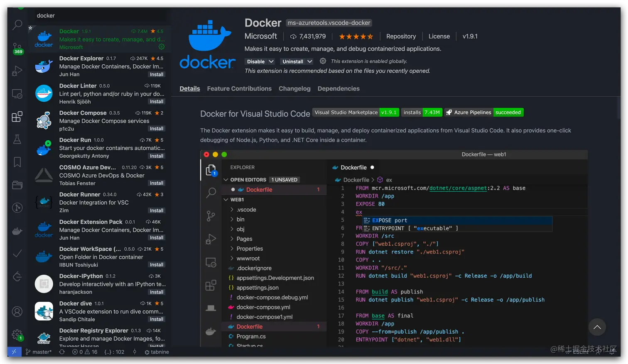Screen dimensions: 628x364
Task: Click the blue Remote connection status icon
Action: pos(14,352)
